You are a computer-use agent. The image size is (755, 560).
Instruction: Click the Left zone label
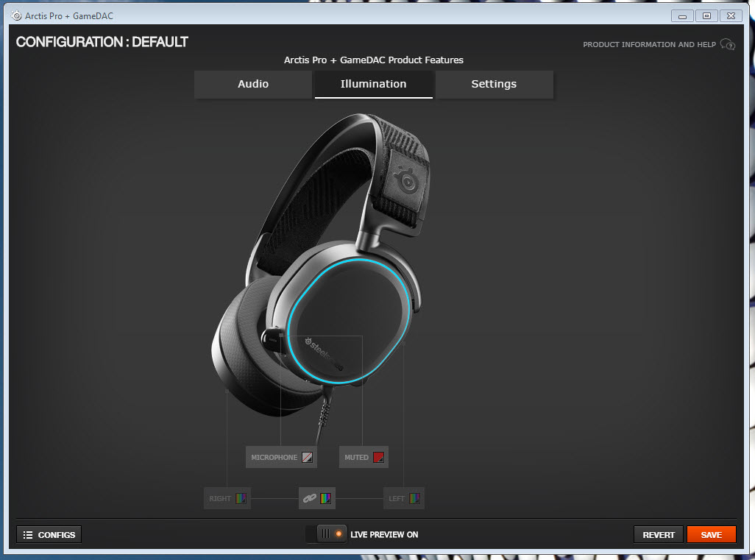pos(397,498)
